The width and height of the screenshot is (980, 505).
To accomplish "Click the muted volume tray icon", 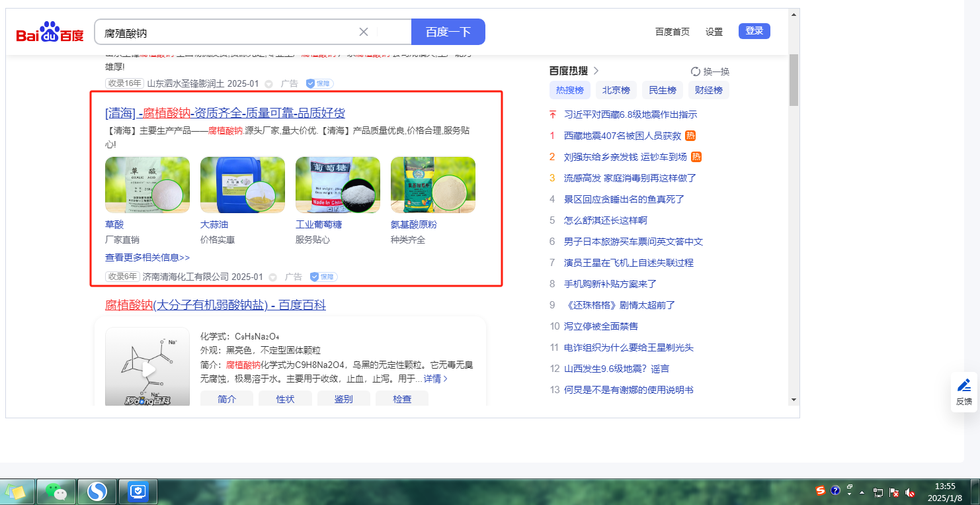I will tap(910, 492).
